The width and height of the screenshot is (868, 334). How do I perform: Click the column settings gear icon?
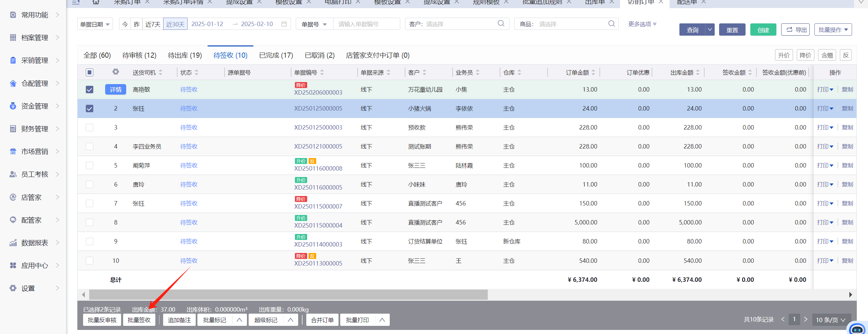(116, 72)
